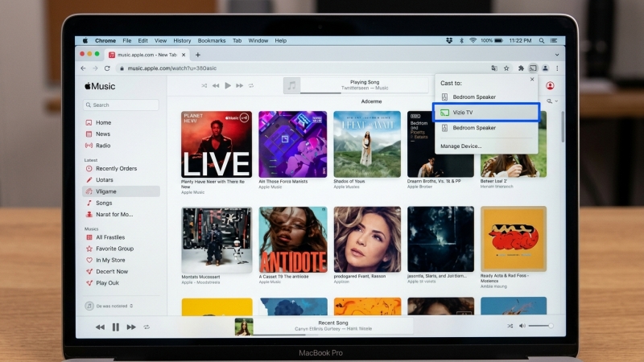Click the fast-forward icon in top player
Viewport: 644px width, 362px height.
tap(239, 86)
